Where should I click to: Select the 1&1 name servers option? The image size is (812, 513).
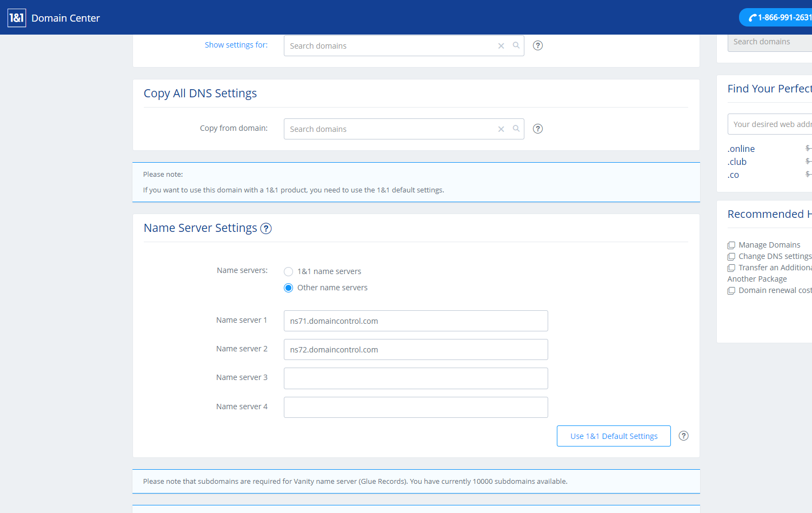pos(289,271)
